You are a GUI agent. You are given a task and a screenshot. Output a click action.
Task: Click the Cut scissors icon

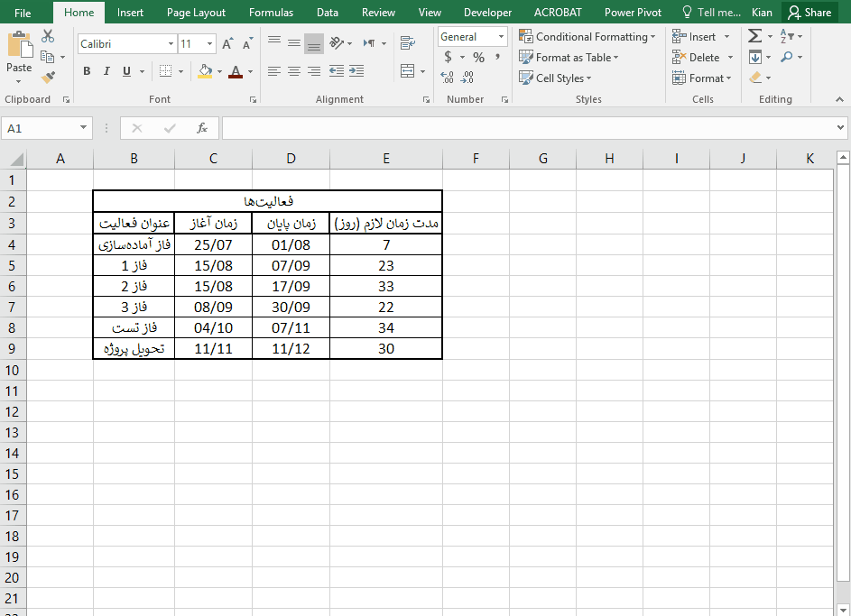48,36
